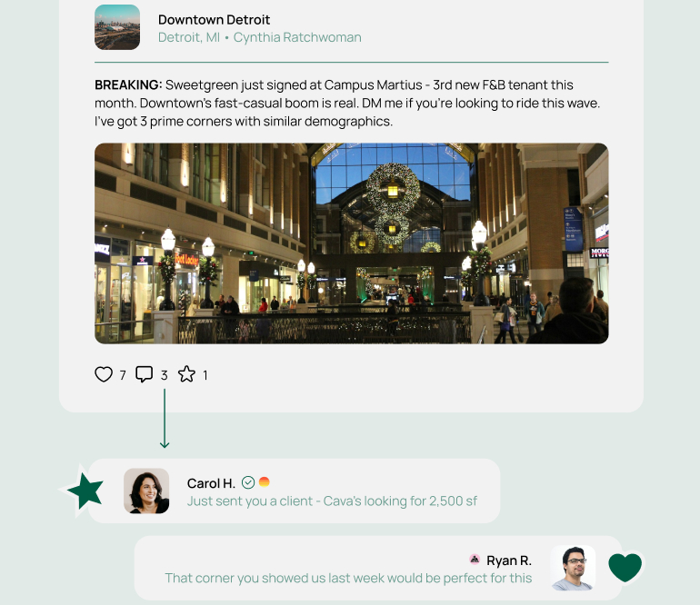Image resolution: width=700 pixels, height=605 pixels.
Task: View Ryan R.'s profile photo
Action: 574,568
